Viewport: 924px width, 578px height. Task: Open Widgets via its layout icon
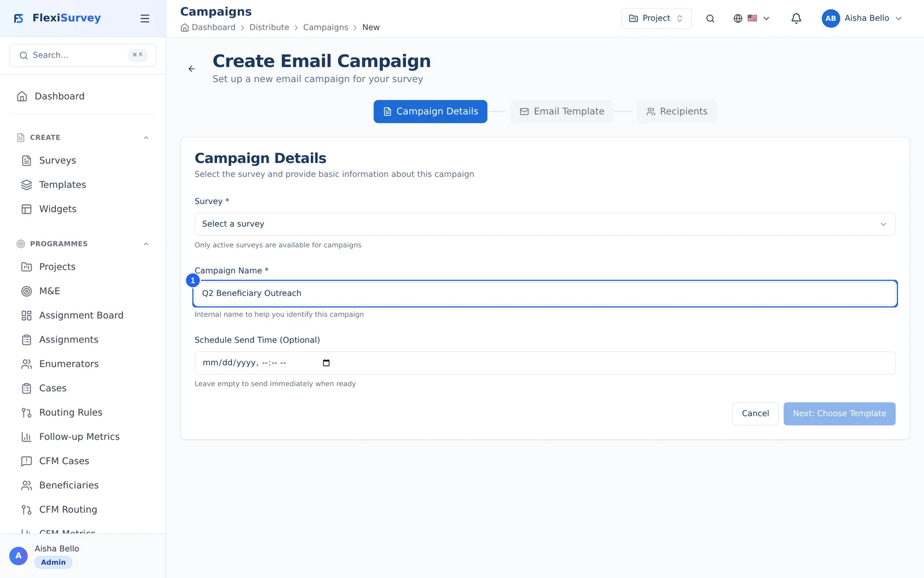[27, 209]
